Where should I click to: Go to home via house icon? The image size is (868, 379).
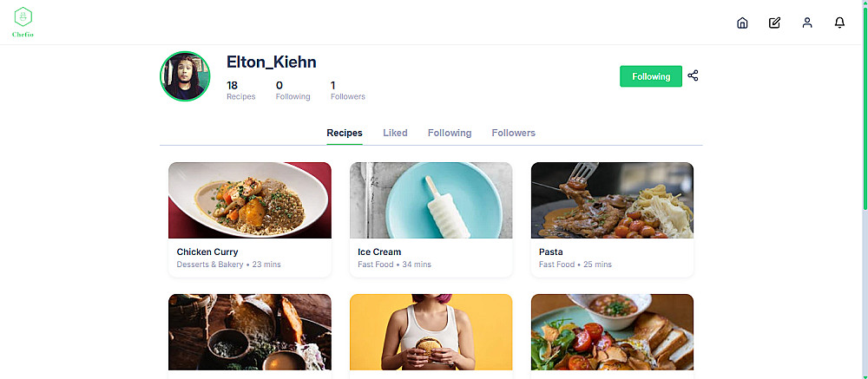pyautogui.click(x=742, y=23)
